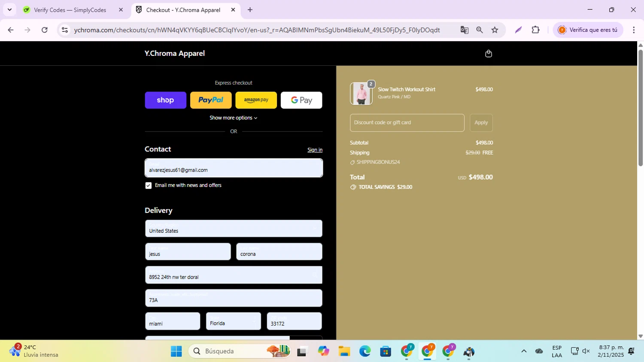Reload the checkout page
Viewport: 644px width, 362px height.
[x=45, y=30]
